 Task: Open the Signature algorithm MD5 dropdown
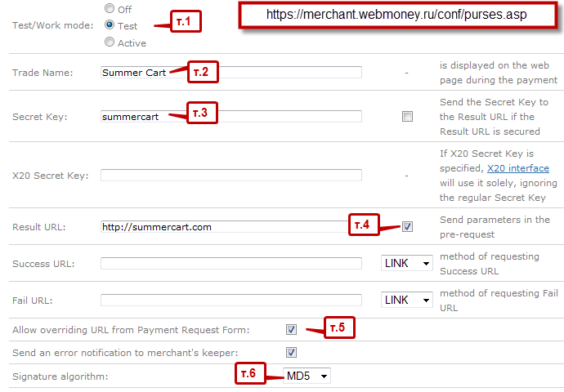[307, 376]
